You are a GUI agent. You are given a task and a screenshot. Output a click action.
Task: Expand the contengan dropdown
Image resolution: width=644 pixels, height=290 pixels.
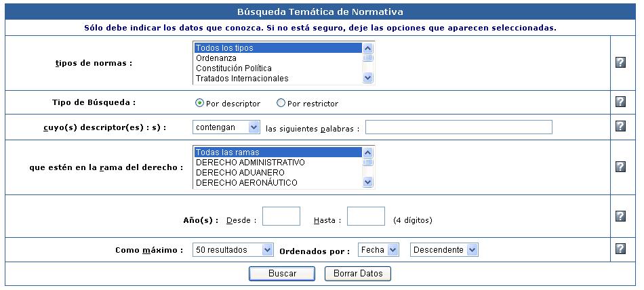(226, 127)
